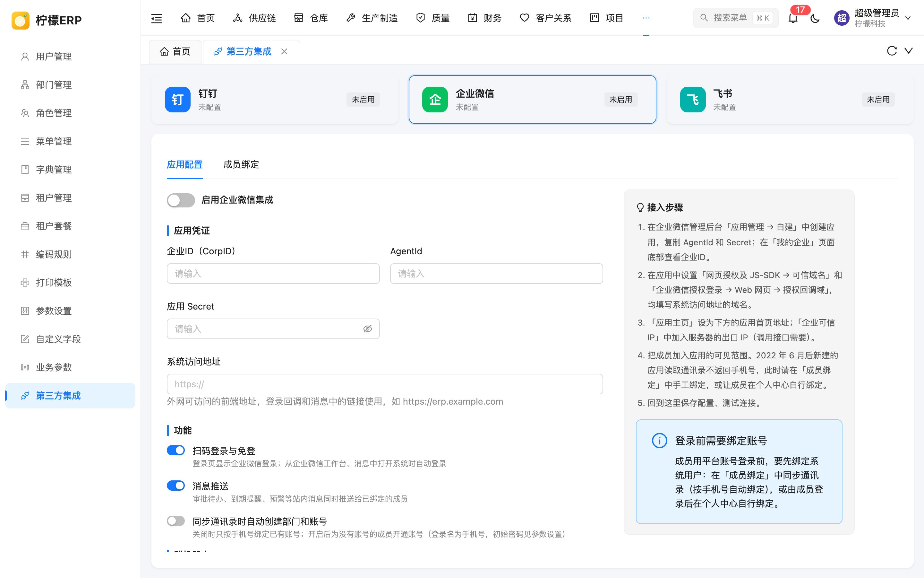
Task: Expand the tab options chevron
Action: (909, 50)
